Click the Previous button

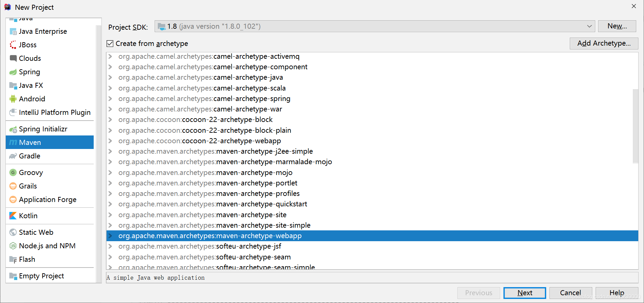coord(479,293)
